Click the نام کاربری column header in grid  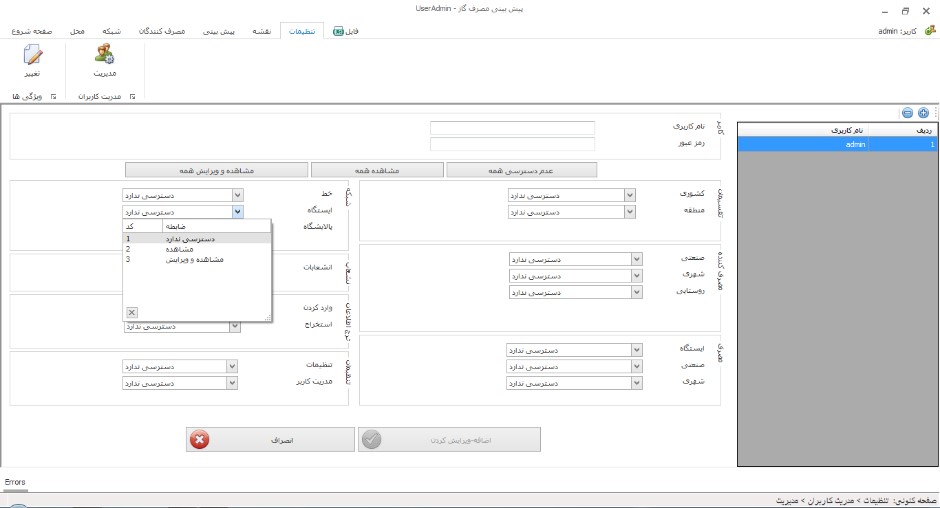(x=803, y=130)
